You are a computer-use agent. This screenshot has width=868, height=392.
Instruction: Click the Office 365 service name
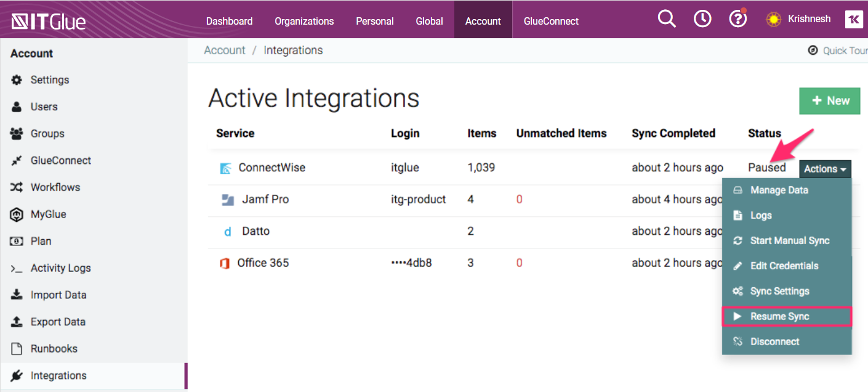coord(263,263)
